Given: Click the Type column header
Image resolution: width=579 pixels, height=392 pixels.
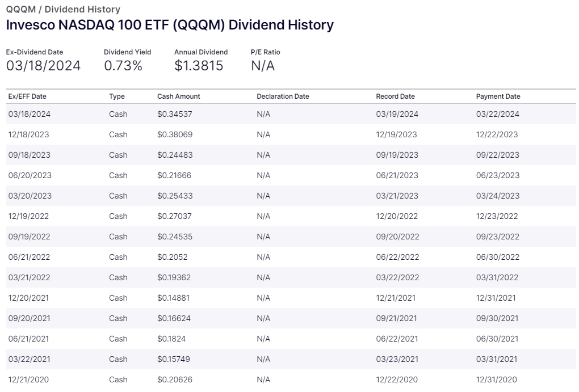Looking at the screenshot, I should (117, 96).
